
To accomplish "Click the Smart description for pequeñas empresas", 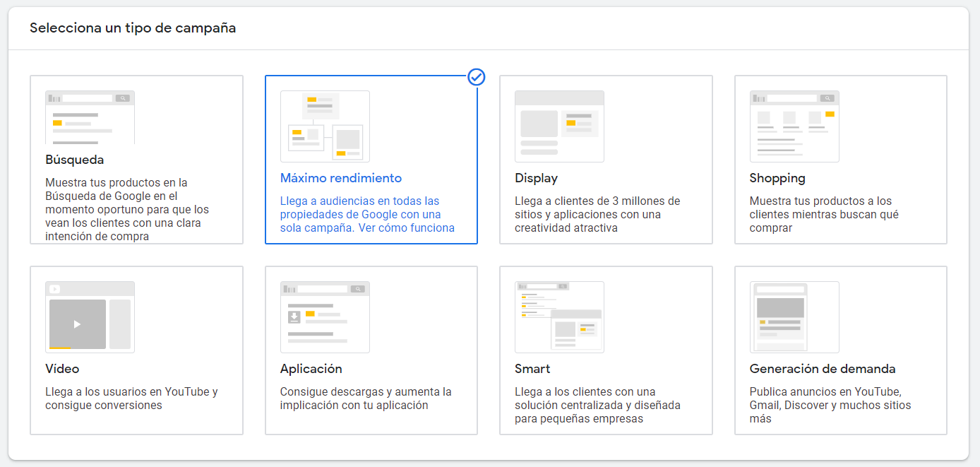I will click(x=597, y=405).
